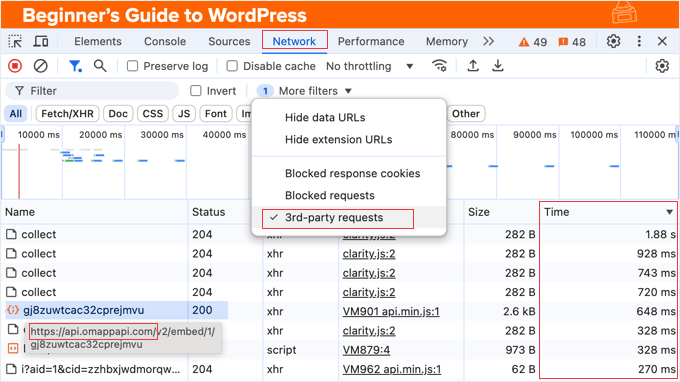Select Blocked requests option
The image size is (680, 382).
point(330,196)
